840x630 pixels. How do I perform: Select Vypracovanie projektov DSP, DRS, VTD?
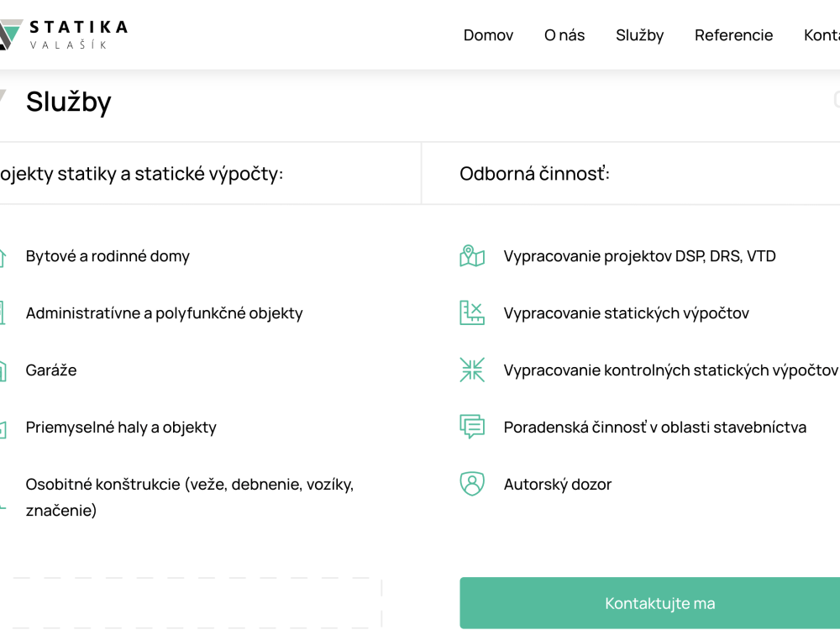coord(639,256)
